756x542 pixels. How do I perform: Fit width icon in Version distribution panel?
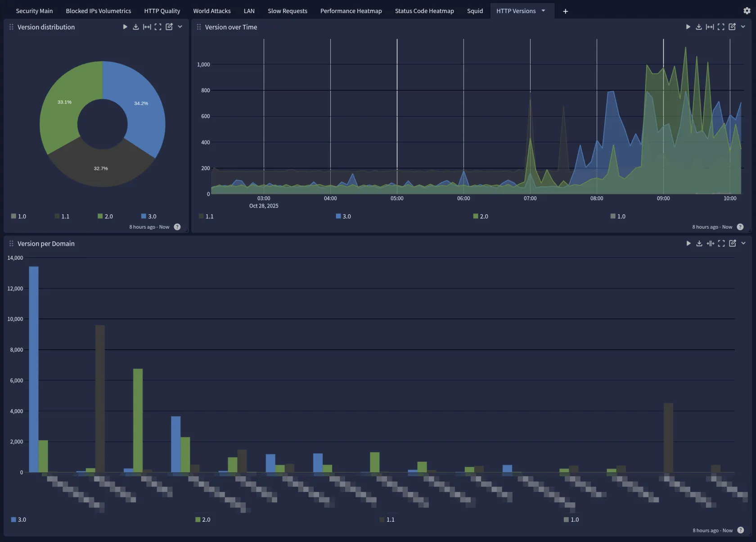[x=147, y=27]
